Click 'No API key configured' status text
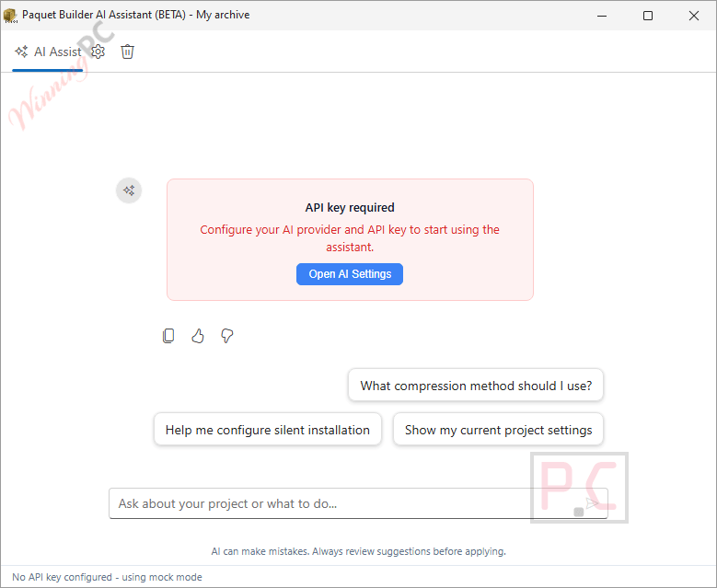Screen dimensions: 717x588 click(107, 577)
